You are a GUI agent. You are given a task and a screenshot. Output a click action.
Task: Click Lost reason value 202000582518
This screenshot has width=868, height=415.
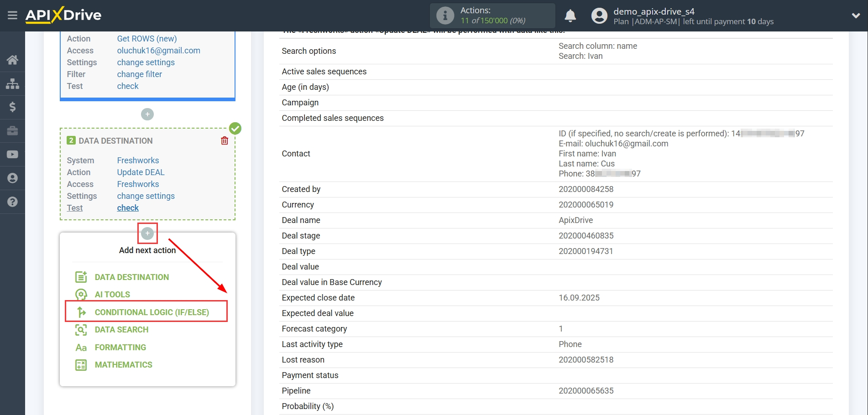tap(586, 360)
